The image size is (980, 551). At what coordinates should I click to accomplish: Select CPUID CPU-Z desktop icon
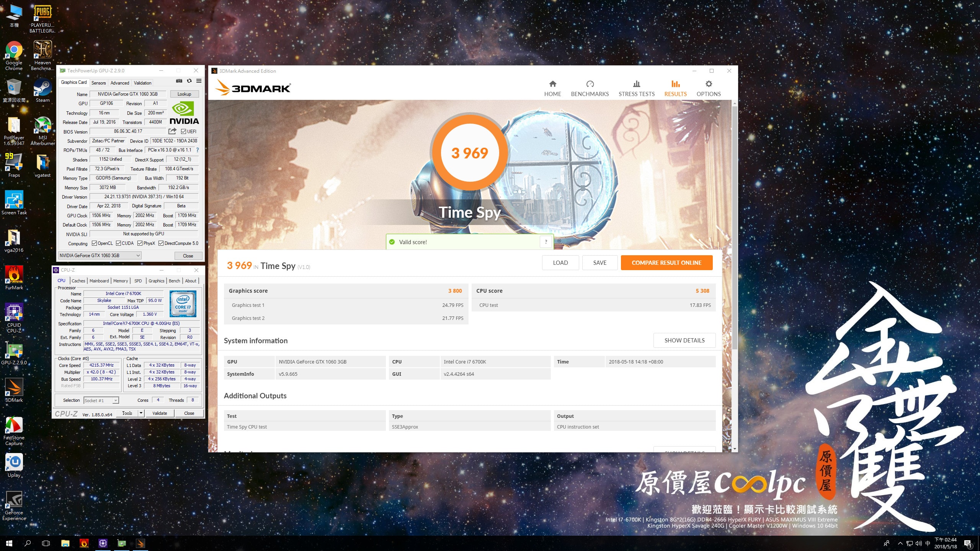(14, 318)
